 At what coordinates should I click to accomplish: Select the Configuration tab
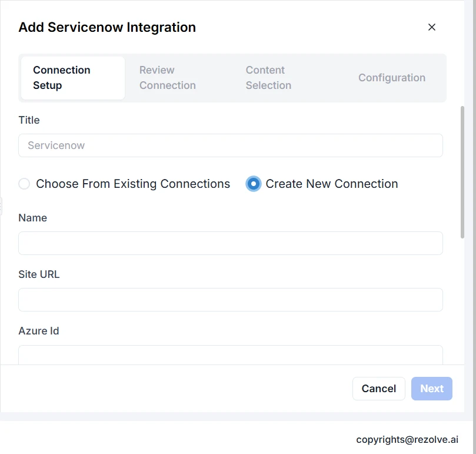(x=392, y=78)
